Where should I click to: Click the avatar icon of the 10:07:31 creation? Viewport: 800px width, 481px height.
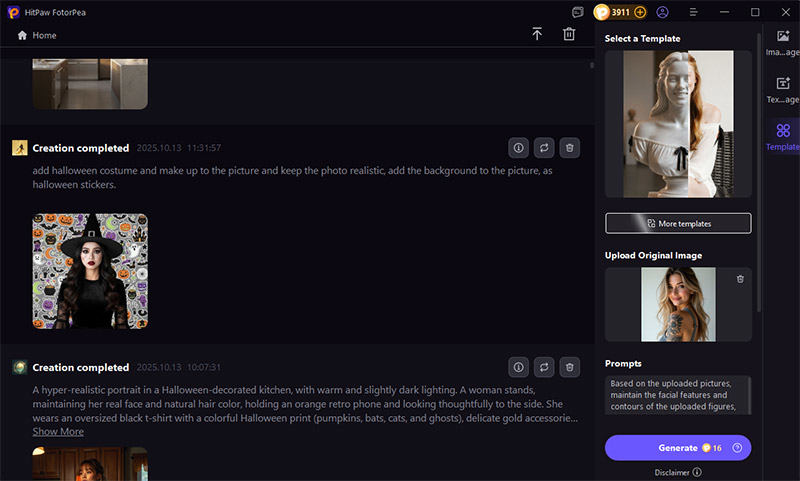20,367
